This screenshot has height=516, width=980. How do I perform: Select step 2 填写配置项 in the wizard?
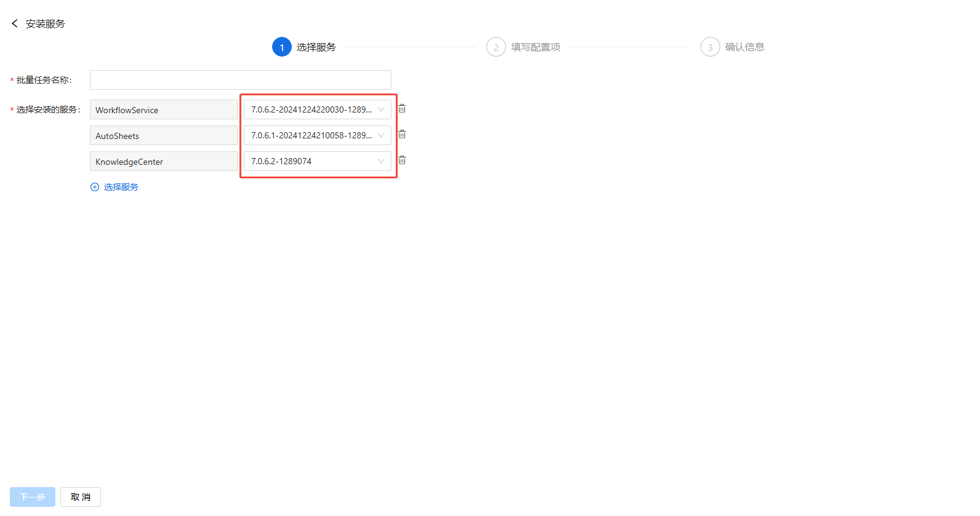pos(523,47)
